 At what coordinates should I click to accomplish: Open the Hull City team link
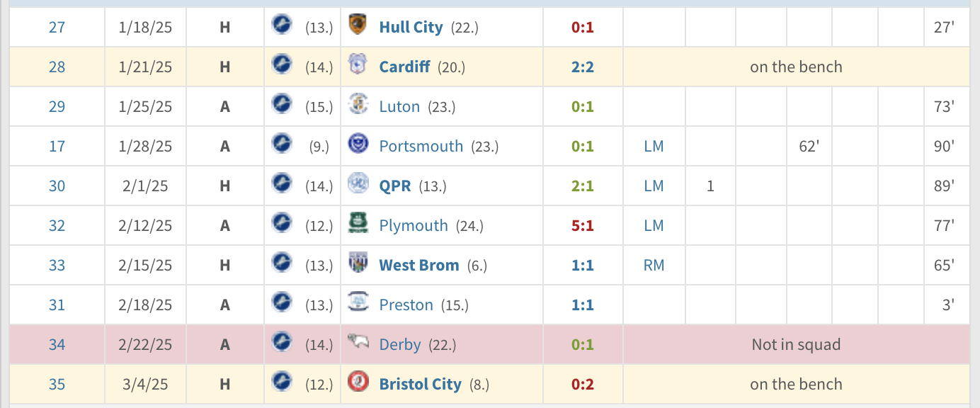[411, 27]
